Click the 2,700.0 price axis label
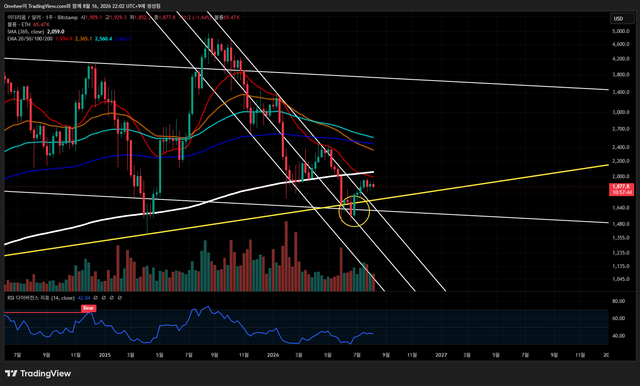The height and width of the screenshot is (386, 640). click(621, 129)
